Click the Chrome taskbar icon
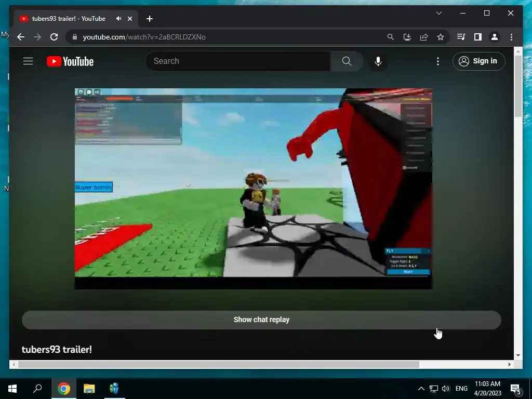532x399 pixels. tap(64, 389)
